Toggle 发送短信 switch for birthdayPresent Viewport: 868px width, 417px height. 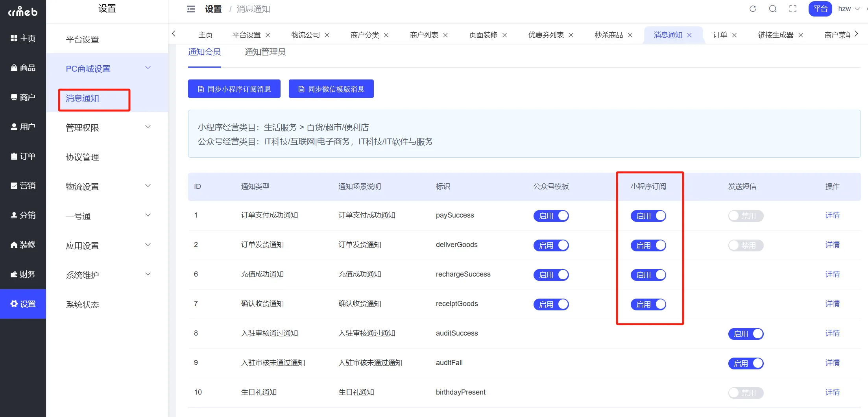pyautogui.click(x=746, y=393)
